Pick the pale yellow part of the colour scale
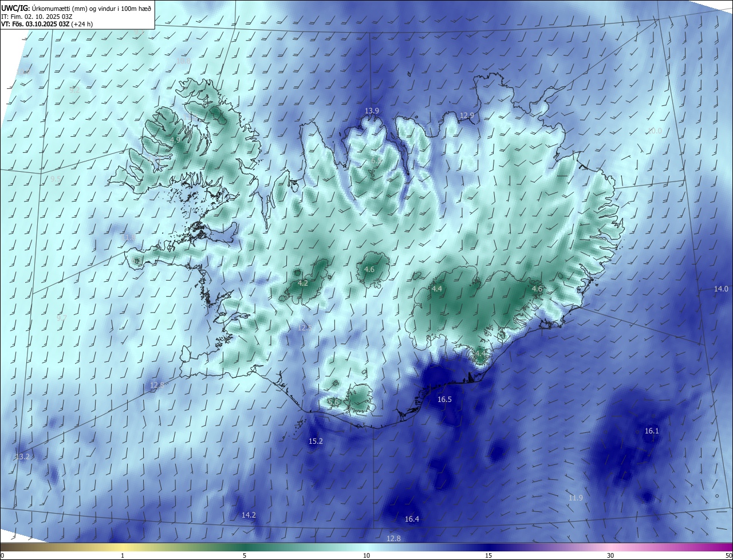Screen dimensions: 733x560 [123, 547]
